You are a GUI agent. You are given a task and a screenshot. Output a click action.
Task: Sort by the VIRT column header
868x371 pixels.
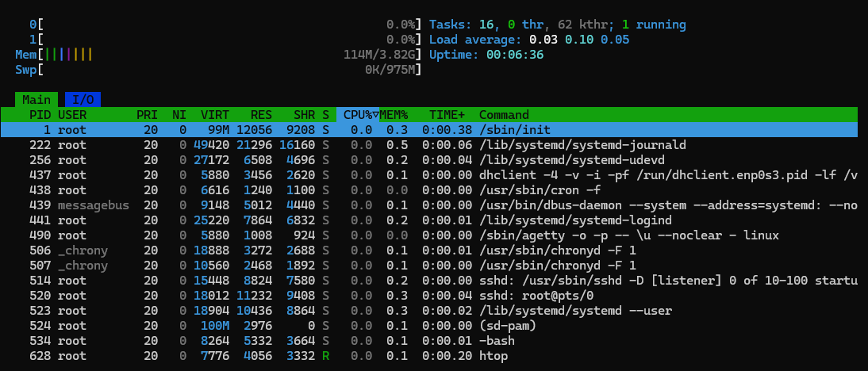215,115
